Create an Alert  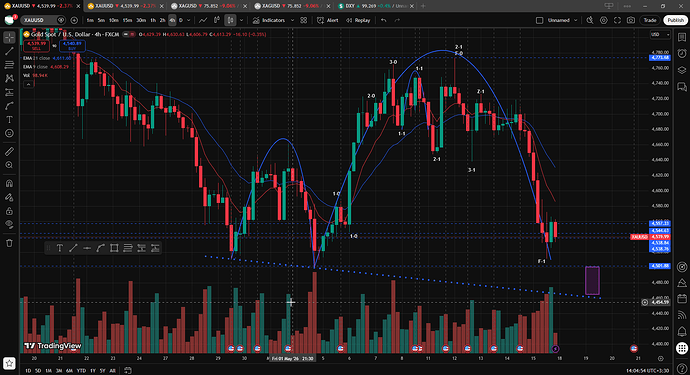328,20
